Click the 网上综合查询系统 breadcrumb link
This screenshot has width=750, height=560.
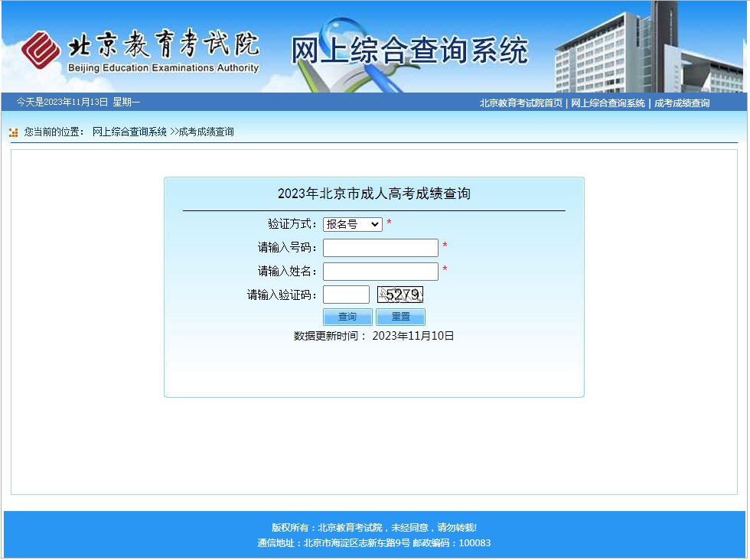[129, 132]
